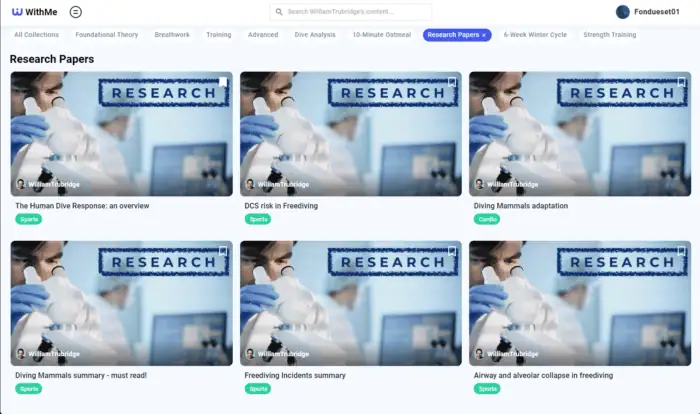Remove the Research Papers filter with its x
This screenshot has width=700, height=414.
point(484,35)
